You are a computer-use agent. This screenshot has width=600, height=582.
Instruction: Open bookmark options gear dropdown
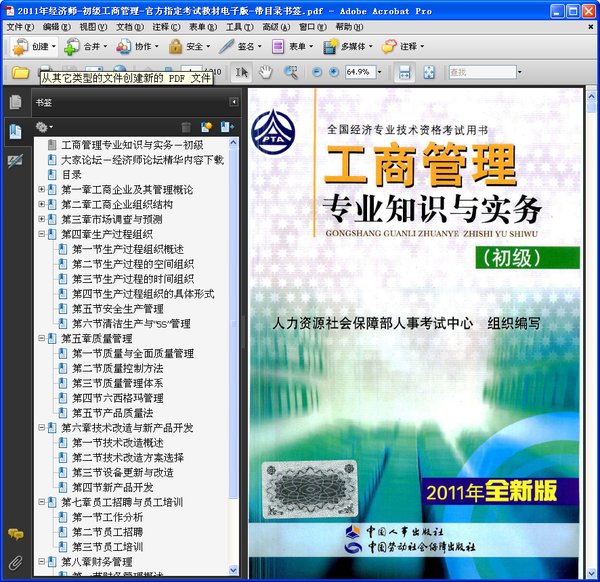(45, 127)
